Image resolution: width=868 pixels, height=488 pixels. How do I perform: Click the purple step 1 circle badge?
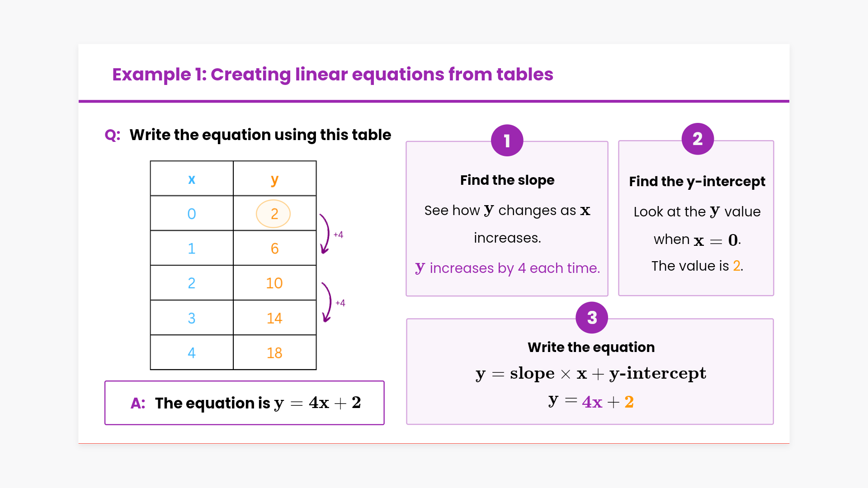(x=507, y=141)
